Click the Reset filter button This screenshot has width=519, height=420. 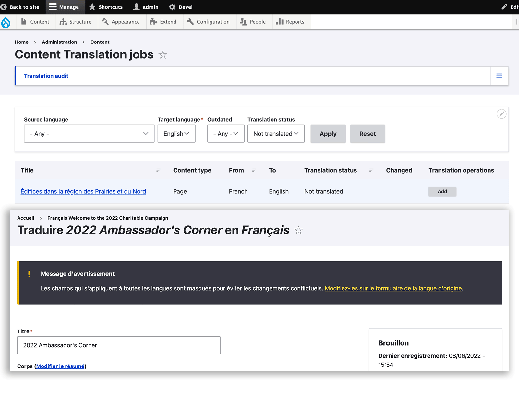coord(368,134)
